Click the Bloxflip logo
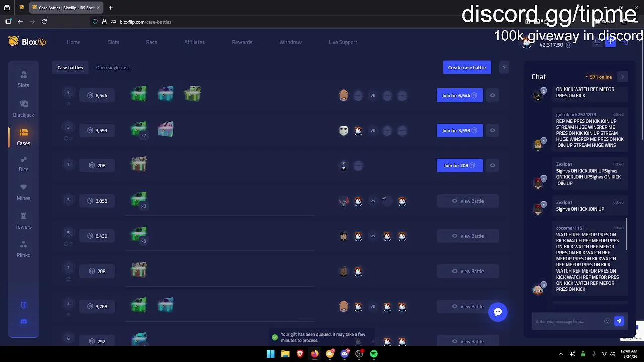Screen dimensions: 644x362 click(27, 42)
